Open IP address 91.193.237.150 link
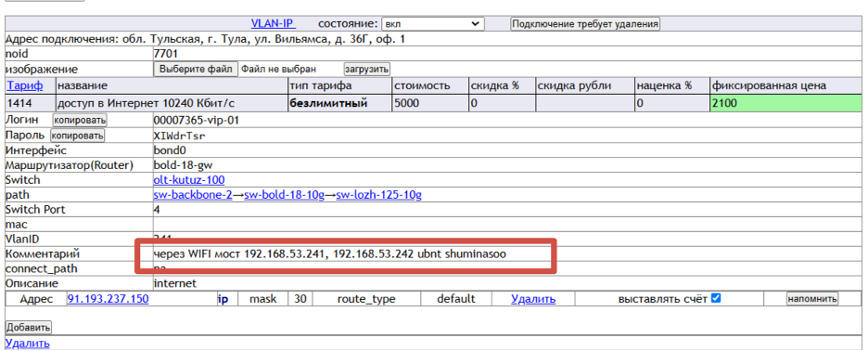Image resolution: width=868 pixels, height=351 pixels. (x=108, y=299)
